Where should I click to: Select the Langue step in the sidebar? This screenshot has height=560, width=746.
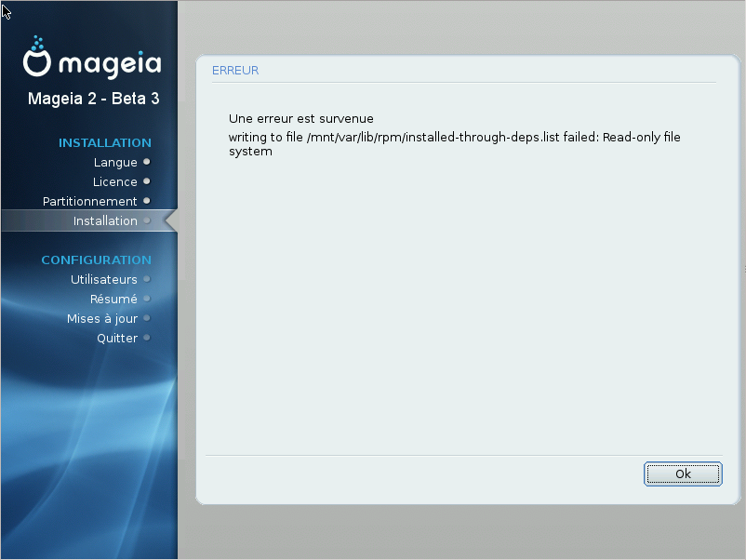(x=115, y=162)
